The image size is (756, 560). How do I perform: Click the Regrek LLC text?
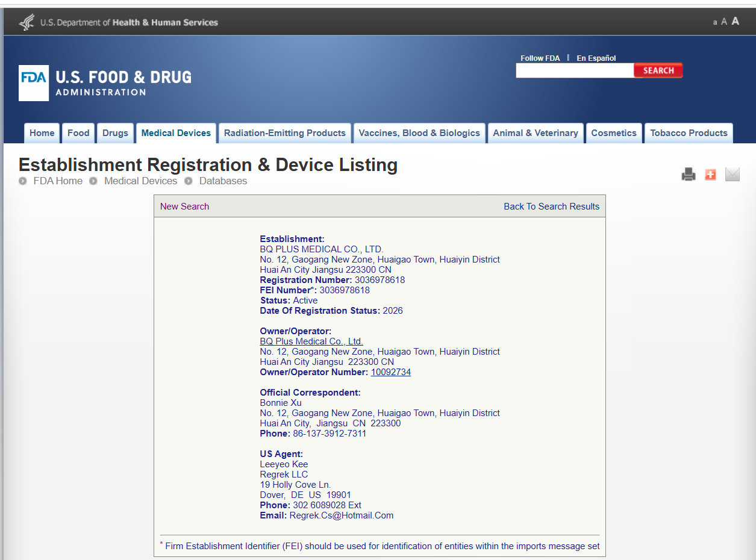coord(284,474)
